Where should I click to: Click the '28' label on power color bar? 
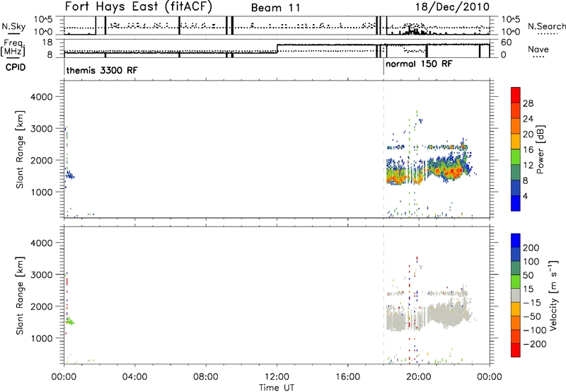[528, 103]
